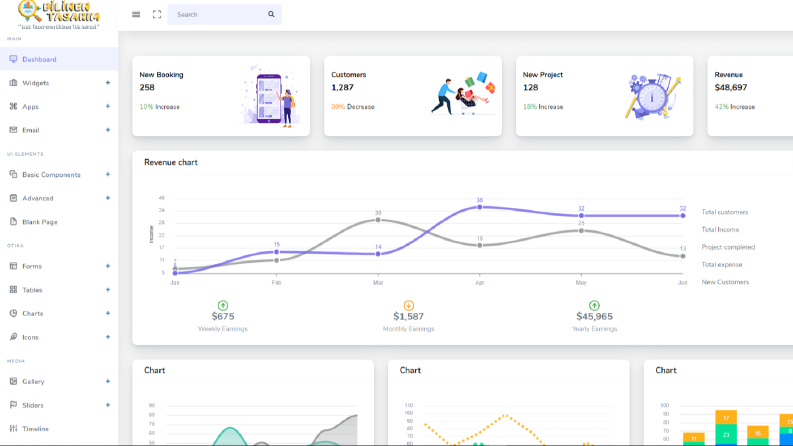Viewport: 793px width, 446px height.
Task: Click the Basic Components copy icon
Action: pyautogui.click(x=13, y=174)
